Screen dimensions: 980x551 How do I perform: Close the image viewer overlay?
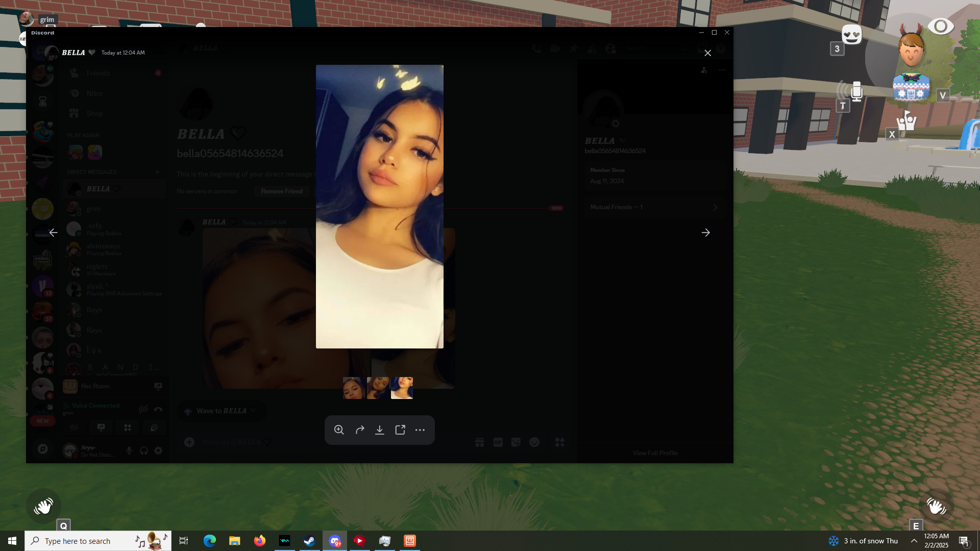[x=707, y=53]
